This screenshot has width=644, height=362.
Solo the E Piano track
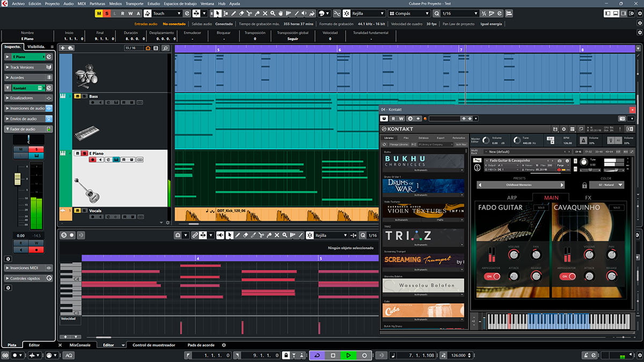(84, 153)
